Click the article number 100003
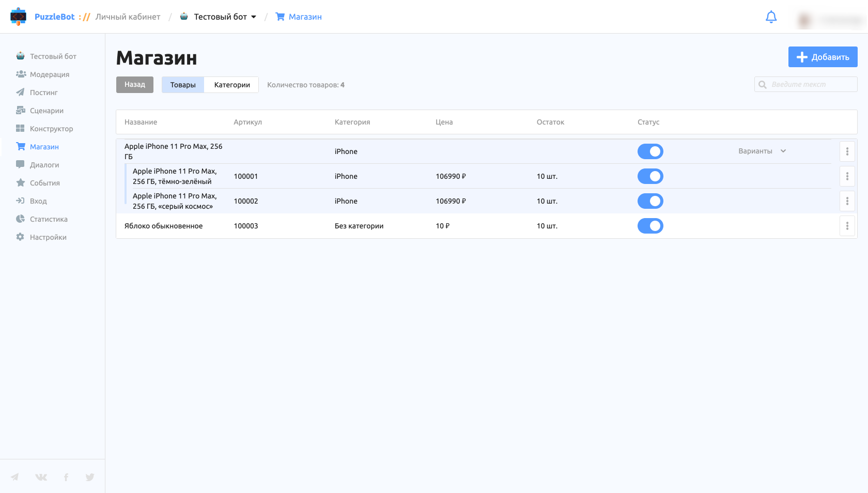The width and height of the screenshot is (868, 493). click(x=246, y=226)
